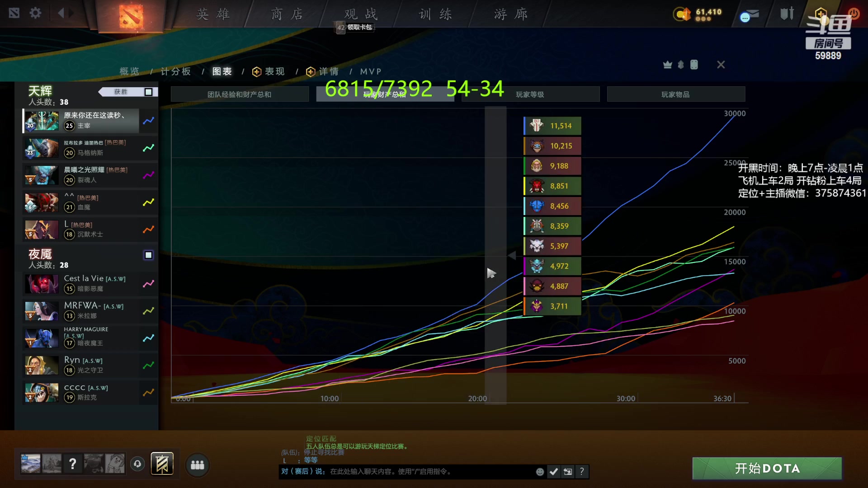The width and height of the screenshot is (868, 488).
Task: Toggle graph line for 暗夜魔王 player
Action: pos(149,338)
